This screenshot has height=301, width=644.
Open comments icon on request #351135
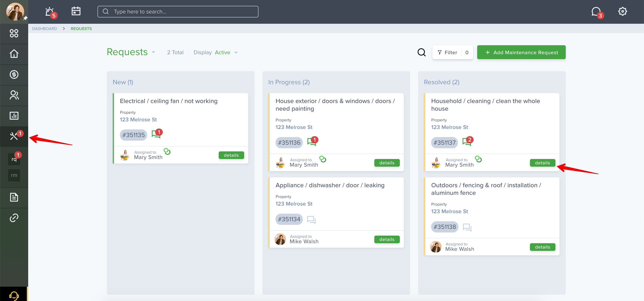coord(157,134)
